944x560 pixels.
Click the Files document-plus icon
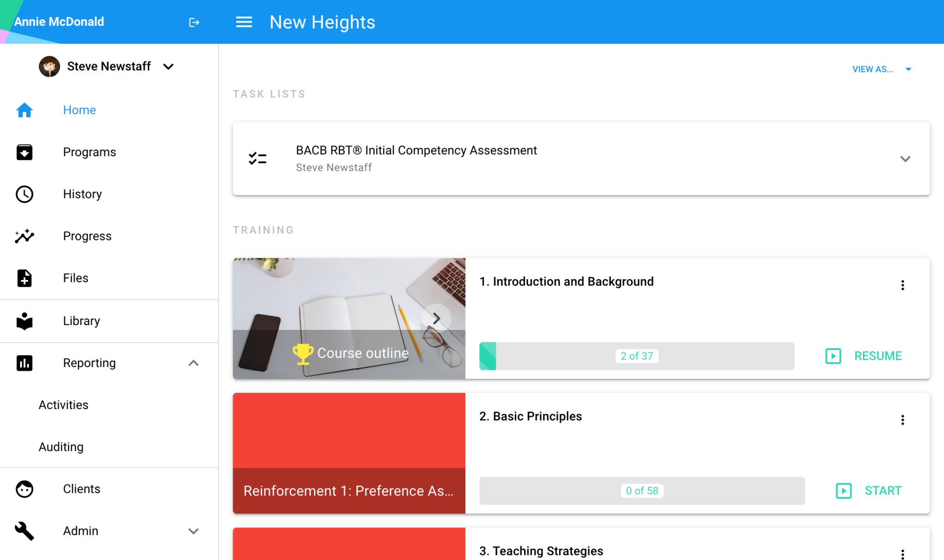(24, 278)
